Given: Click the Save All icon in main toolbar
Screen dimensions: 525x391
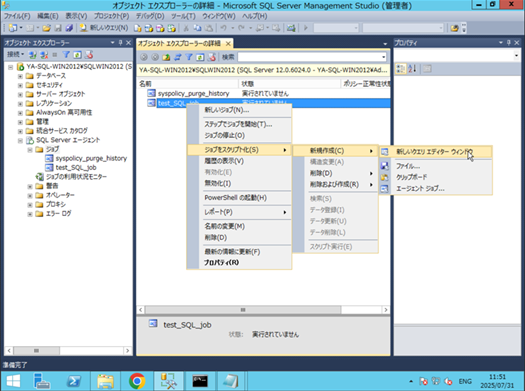Looking at the screenshot, I should point(69,28).
